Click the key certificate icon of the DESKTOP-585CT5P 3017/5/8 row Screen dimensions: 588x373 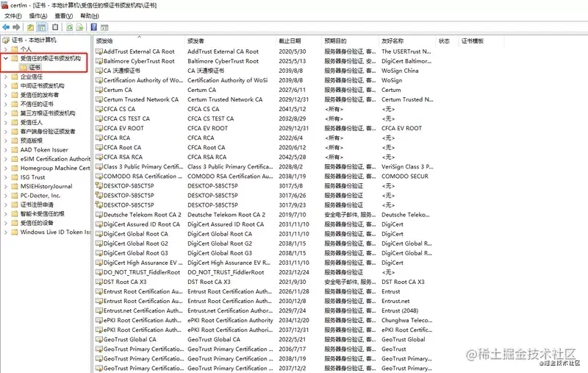(x=99, y=185)
